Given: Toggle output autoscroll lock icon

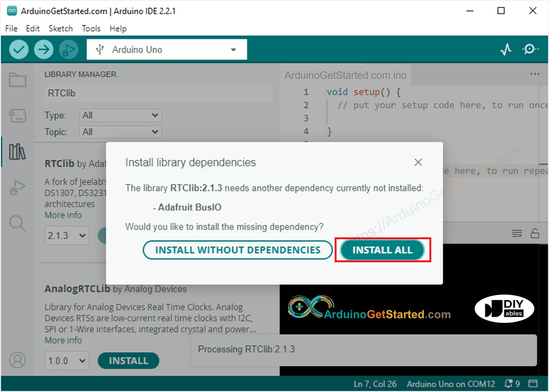Looking at the screenshot, I should 535,233.
